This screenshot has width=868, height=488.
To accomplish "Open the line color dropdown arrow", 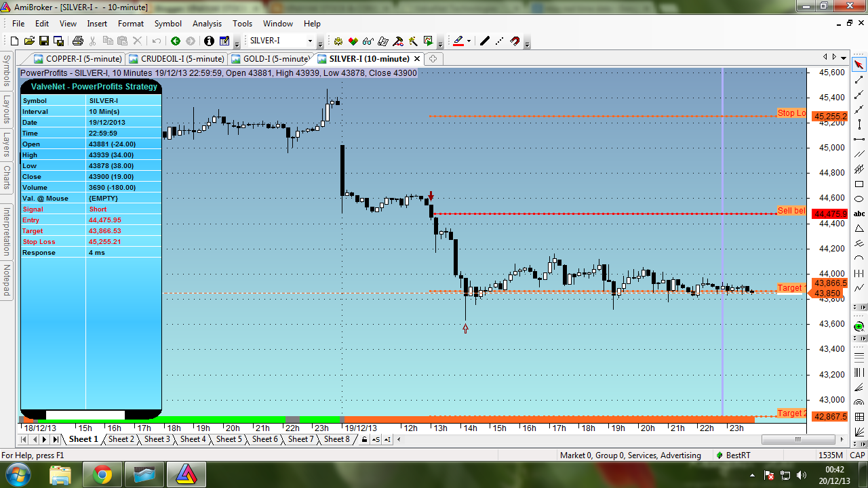I will click(x=469, y=41).
